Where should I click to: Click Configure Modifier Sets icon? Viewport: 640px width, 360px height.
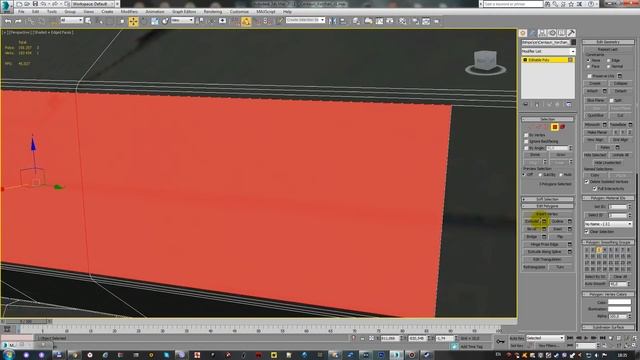click(x=568, y=104)
